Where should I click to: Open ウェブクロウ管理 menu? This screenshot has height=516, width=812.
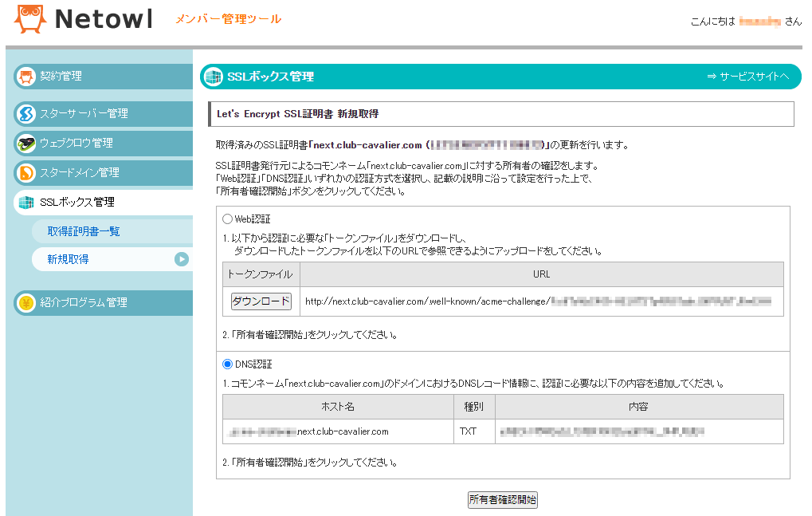click(103, 144)
